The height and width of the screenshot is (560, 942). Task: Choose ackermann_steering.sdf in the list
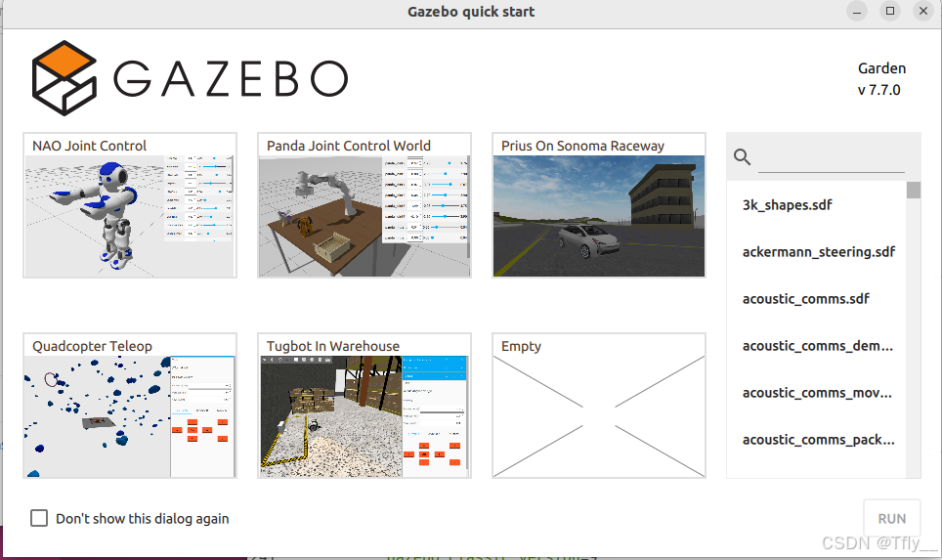coord(818,252)
